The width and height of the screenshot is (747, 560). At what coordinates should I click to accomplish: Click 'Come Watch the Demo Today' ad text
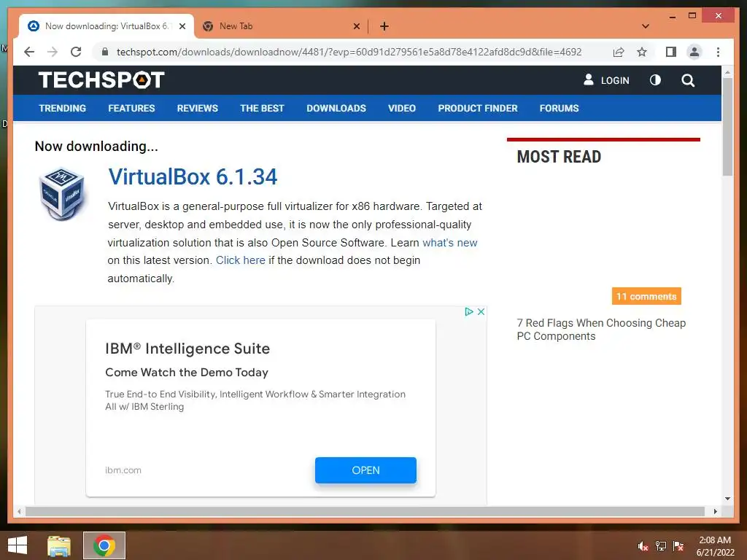pyautogui.click(x=187, y=373)
